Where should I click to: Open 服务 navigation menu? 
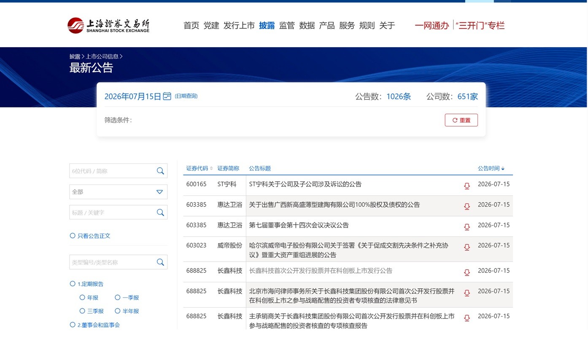click(x=347, y=25)
